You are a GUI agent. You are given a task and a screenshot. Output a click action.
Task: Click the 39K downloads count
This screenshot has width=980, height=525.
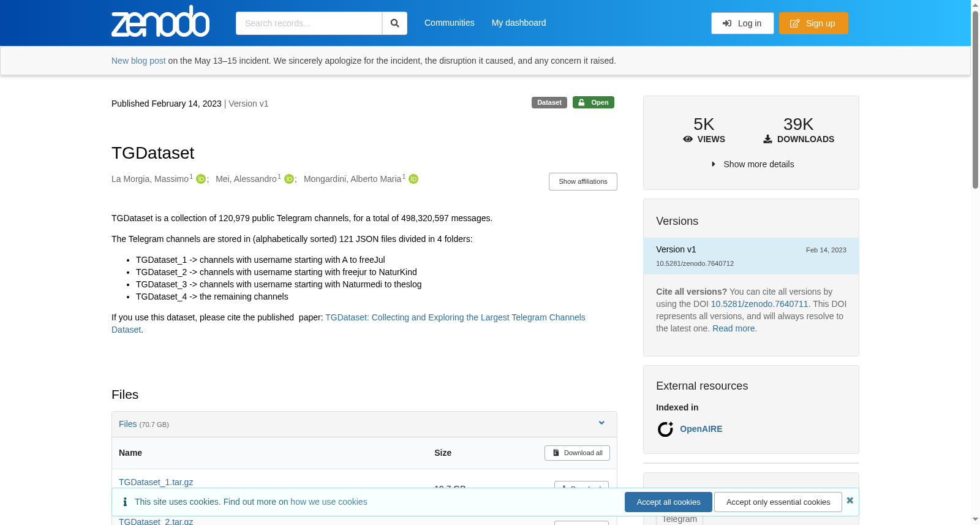[799, 124]
